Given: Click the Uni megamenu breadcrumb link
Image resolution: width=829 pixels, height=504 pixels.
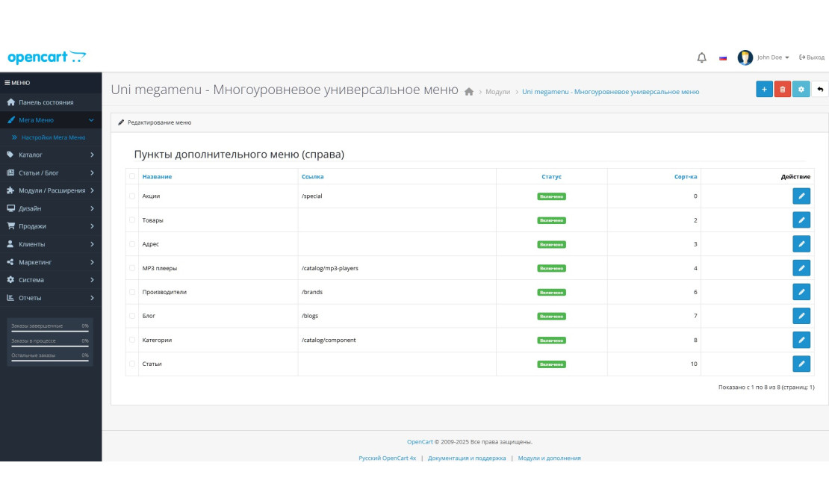Looking at the screenshot, I should 611,92.
